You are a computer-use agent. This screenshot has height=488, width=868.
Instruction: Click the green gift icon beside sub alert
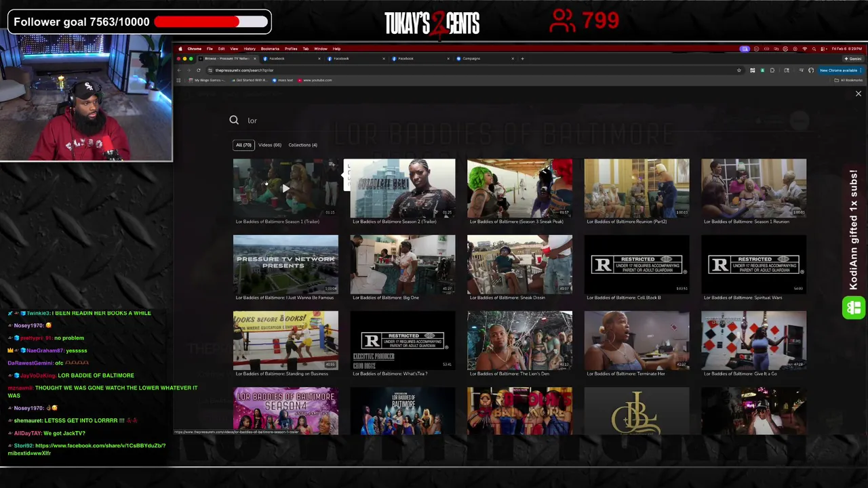tap(853, 308)
